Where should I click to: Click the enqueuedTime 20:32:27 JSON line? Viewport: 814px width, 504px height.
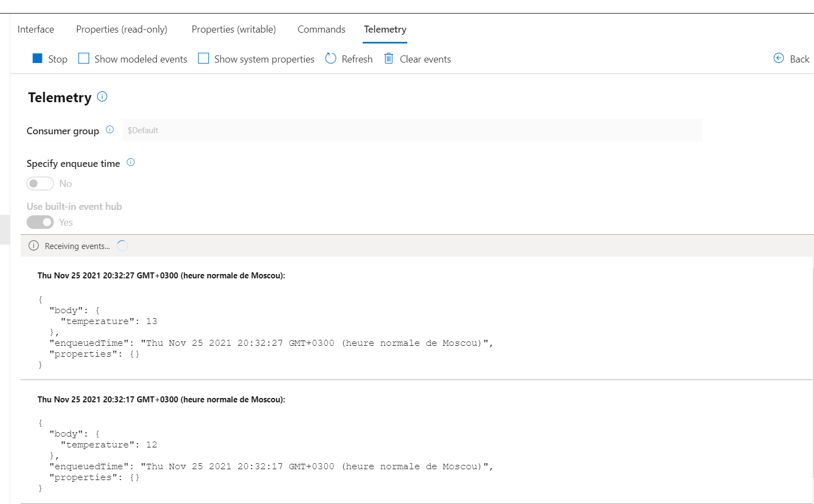tap(271, 343)
